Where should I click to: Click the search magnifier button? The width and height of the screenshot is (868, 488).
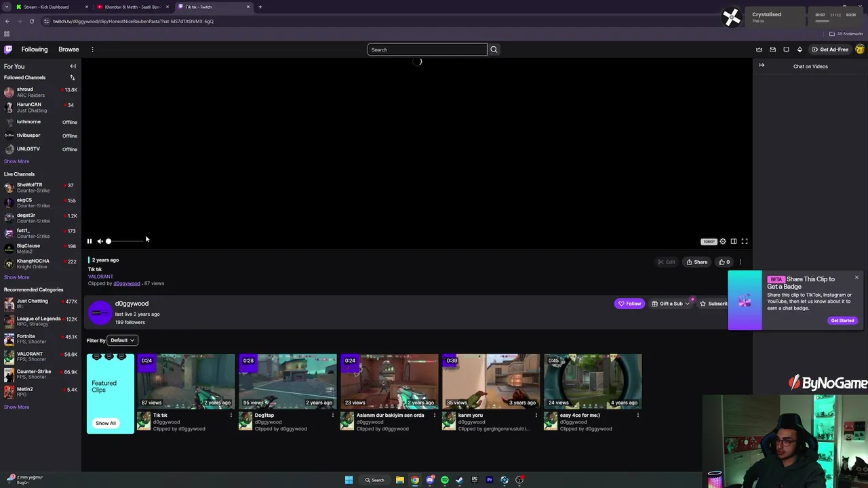(x=494, y=49)
